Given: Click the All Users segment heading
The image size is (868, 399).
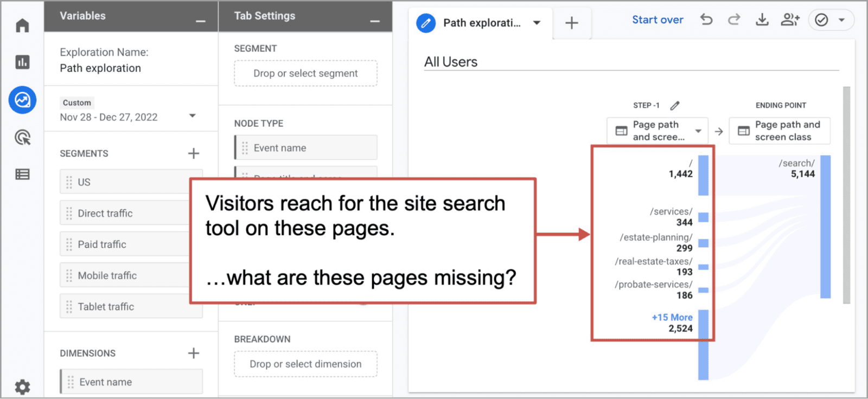Looking at the screenshot, I should point(451,62).
